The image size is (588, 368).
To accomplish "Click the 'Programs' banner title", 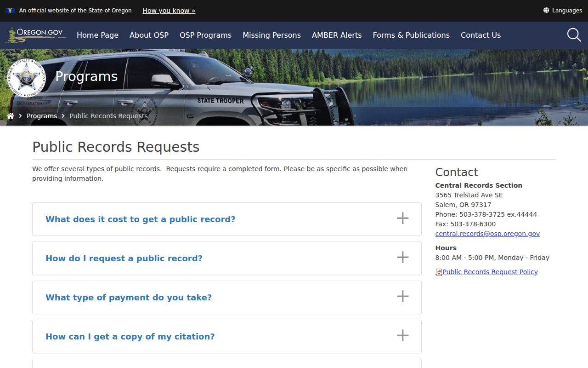I will coord(86,76).
